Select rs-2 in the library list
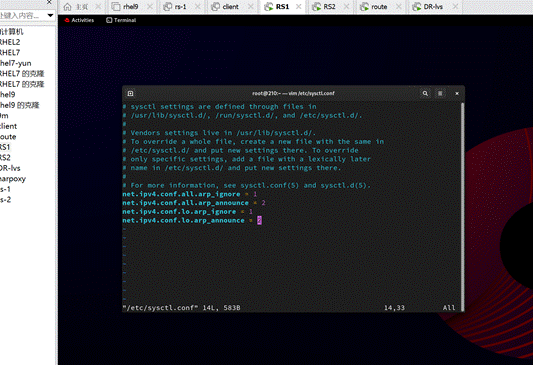The image size is (533, 365). pos(5,200)
